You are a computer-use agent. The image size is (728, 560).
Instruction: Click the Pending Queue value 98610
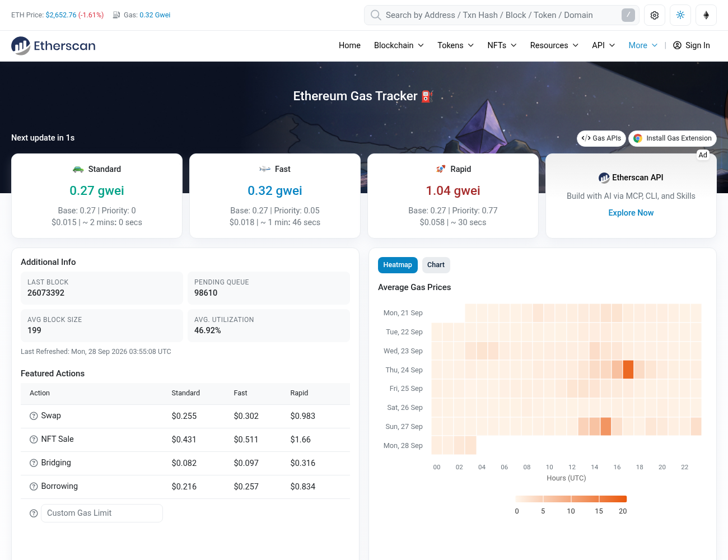pos(206,293)
